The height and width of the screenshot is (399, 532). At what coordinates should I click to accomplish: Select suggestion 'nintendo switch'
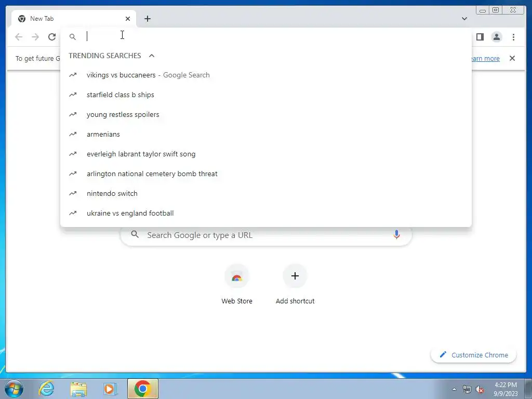pyautogui.click(x=265, y=193)
